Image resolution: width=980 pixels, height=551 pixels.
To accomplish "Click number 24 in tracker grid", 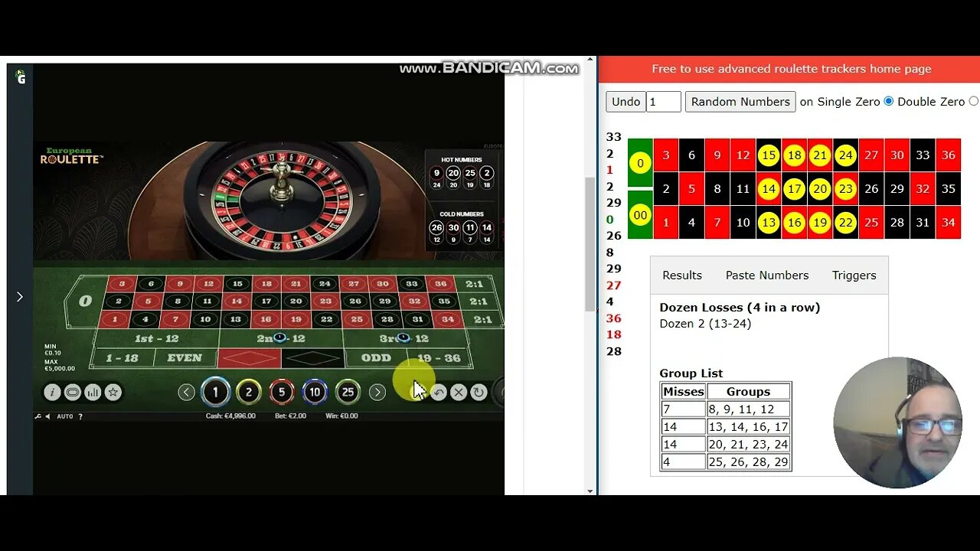I will click(845, 155).
